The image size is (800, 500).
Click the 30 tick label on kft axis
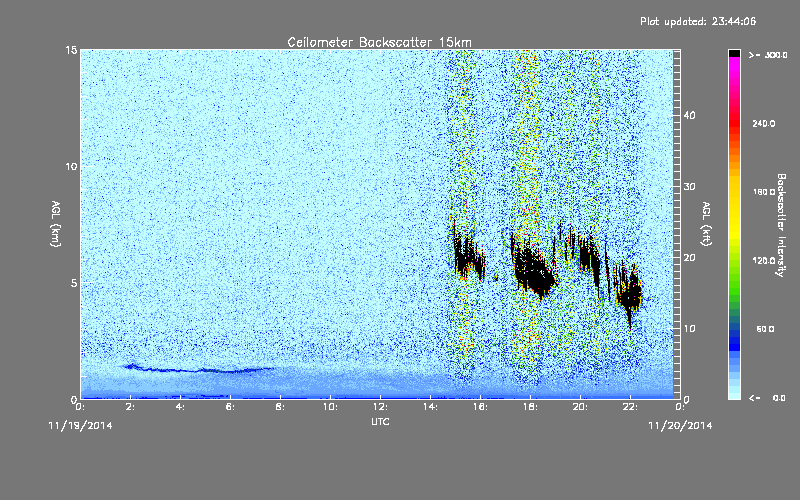click(689, 186)
